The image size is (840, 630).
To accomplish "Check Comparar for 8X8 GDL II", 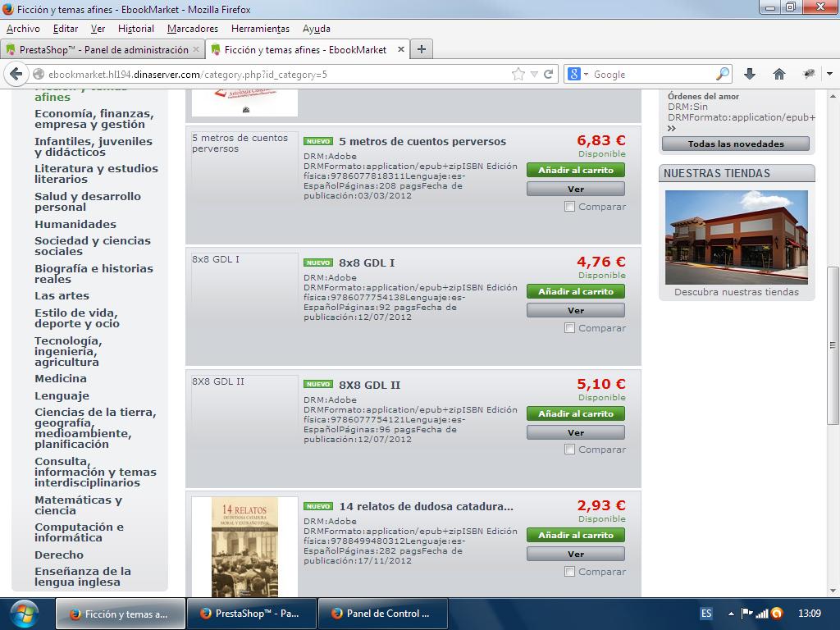I will (x=569, y=450).
